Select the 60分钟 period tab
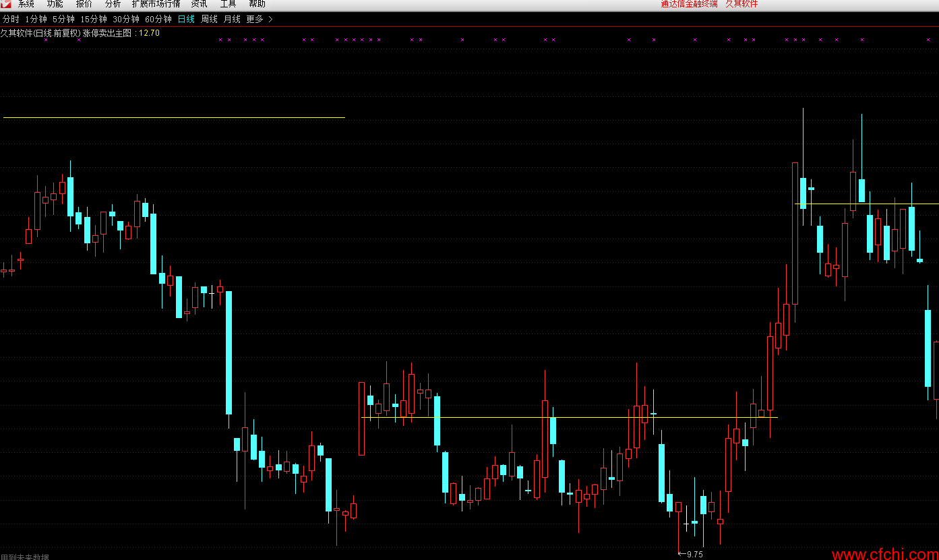The image size is (939, 560). (x=158, y=19)
